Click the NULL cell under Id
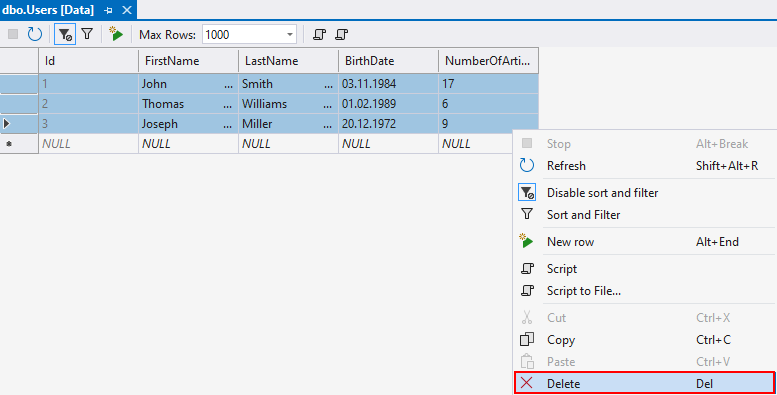This screenshot has height=395, width=777. pos(89,144)
